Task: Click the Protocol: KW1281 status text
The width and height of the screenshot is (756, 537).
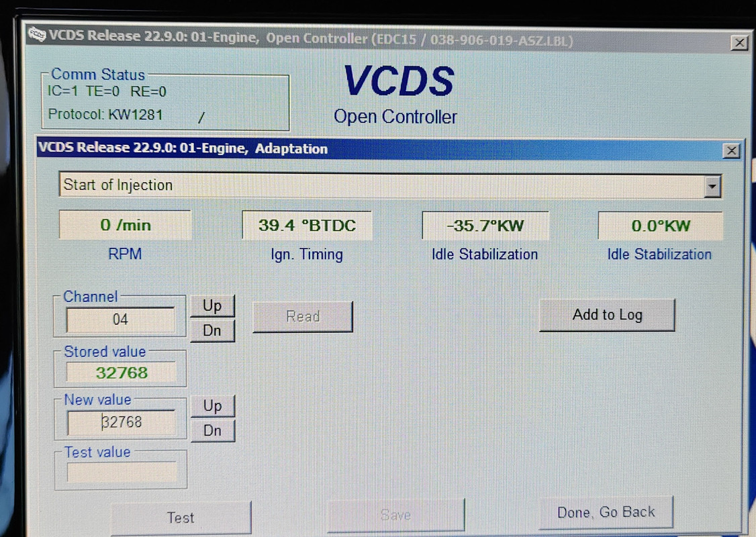Action: 105,114
